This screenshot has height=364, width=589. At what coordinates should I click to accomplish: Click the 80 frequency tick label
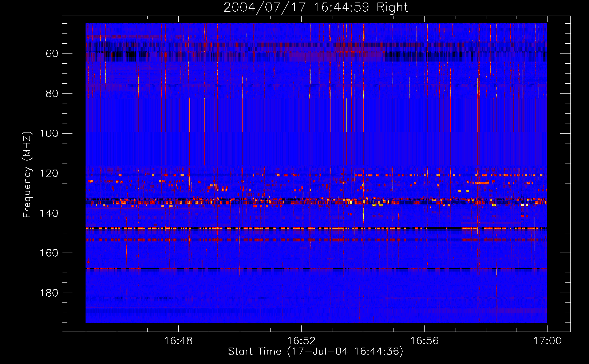[x=52, y=94]
